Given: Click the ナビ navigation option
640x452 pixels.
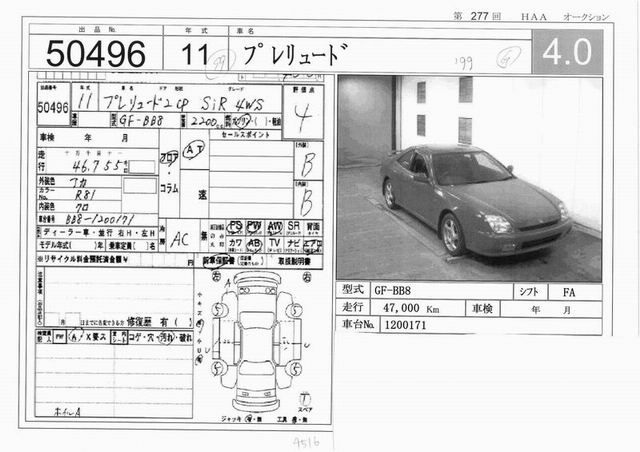Looking at the screenshot, I should (293, 244).
